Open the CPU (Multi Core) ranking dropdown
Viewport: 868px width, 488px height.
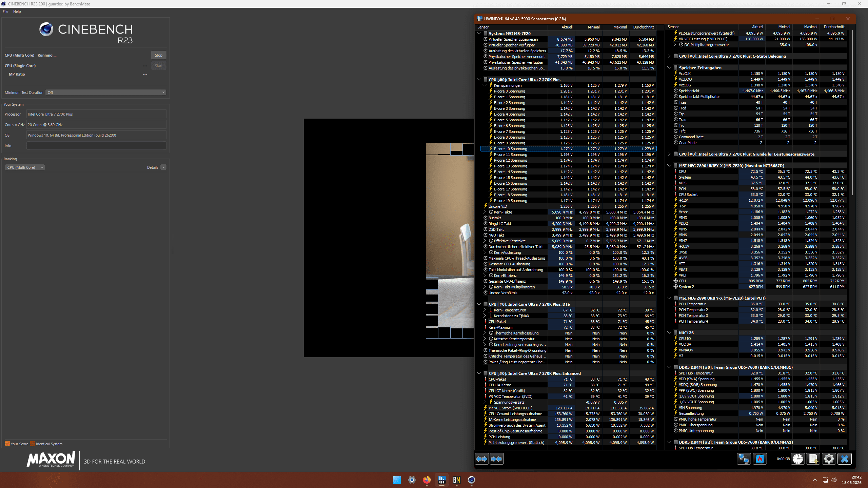tap(25, 167)
